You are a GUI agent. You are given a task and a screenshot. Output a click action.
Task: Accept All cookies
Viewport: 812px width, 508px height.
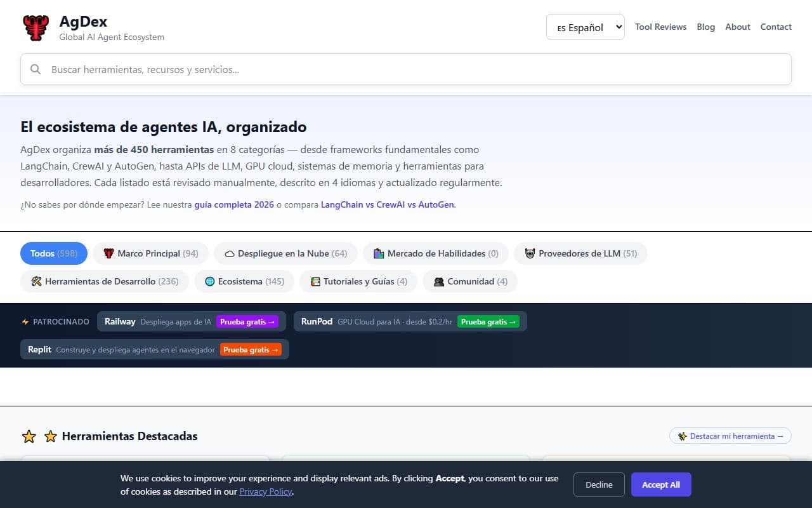pos(661,485)
